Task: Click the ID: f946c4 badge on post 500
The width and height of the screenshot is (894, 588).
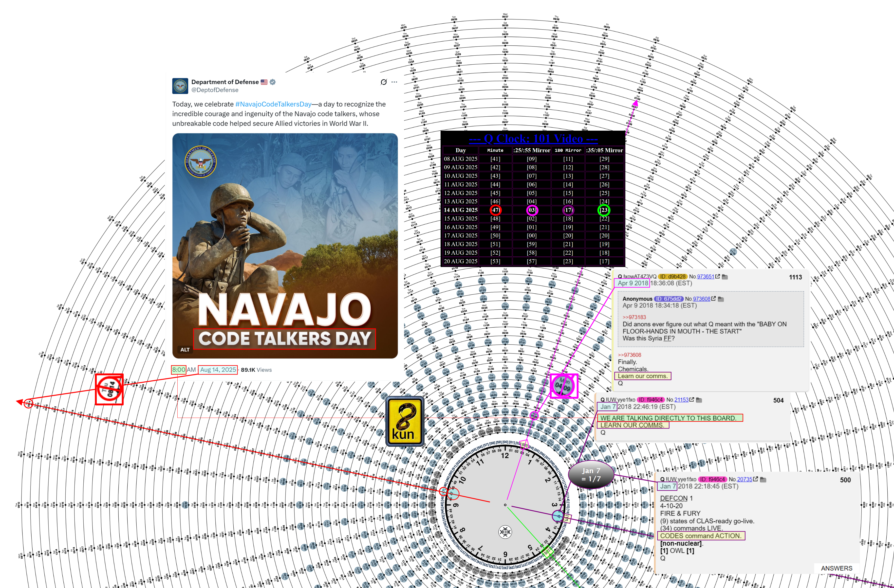Action: coord(713,480)
